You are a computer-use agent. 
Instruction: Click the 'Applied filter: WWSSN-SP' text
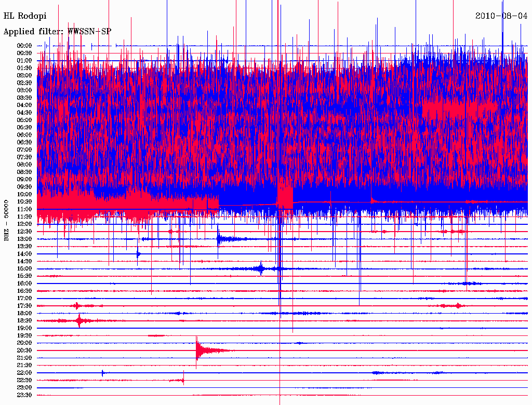(57, 32)
